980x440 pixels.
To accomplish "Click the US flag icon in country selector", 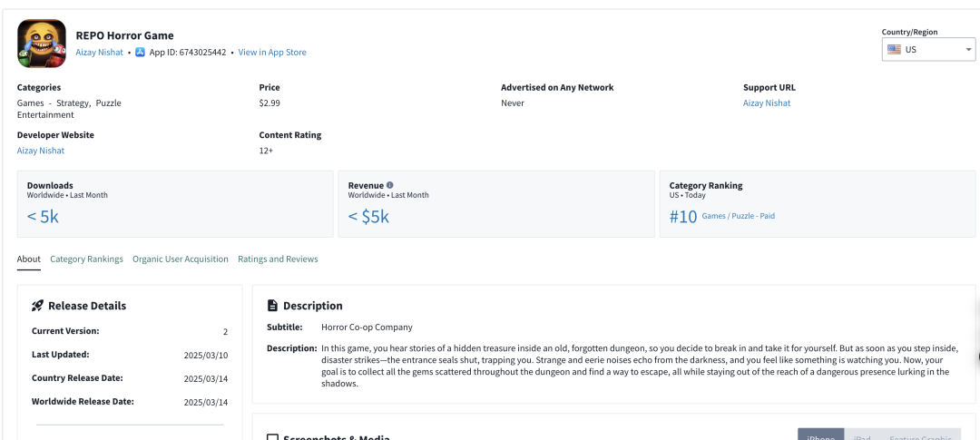I will [894, 49].
